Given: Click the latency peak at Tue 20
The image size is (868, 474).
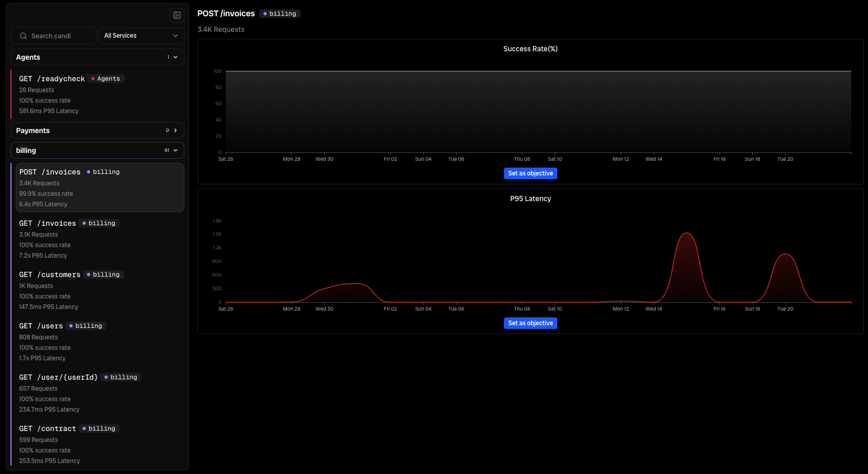Looking at the screenshot, I should [x=785, y=255].
